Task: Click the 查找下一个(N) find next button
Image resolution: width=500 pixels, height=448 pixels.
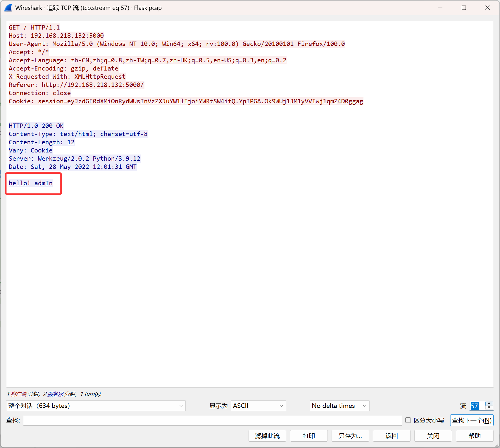Action: 472,420
